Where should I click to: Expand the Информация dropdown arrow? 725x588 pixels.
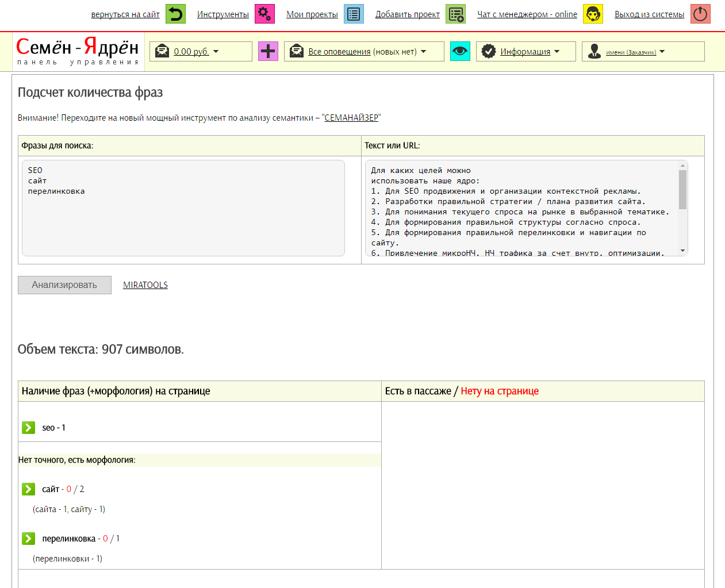tap(557, 52)
